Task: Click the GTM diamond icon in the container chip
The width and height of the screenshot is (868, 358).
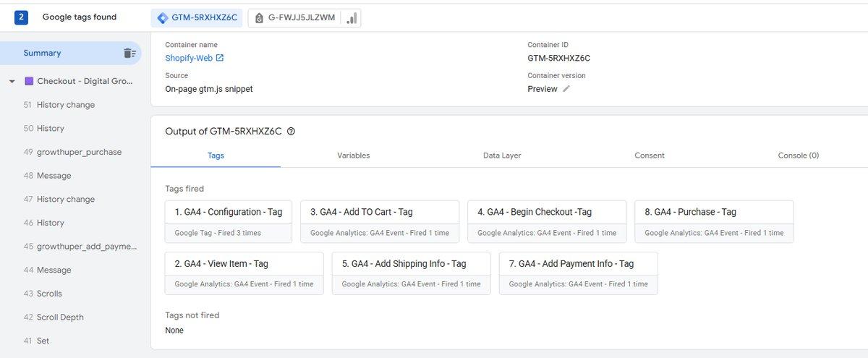Action: pos(162,18)
